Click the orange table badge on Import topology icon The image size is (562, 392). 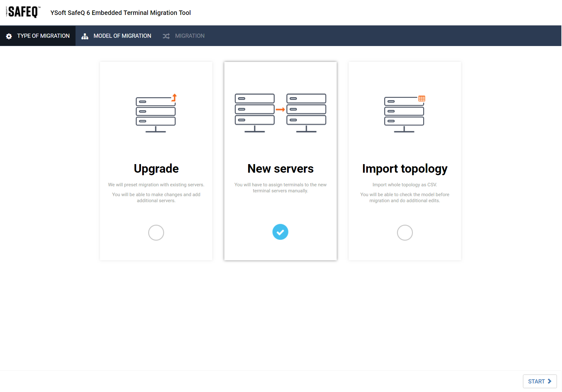421,99
